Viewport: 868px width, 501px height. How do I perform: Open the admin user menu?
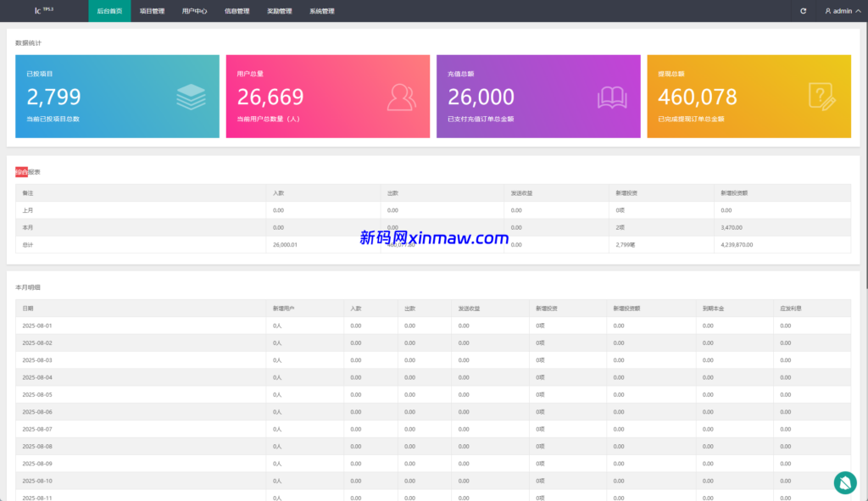839,11
